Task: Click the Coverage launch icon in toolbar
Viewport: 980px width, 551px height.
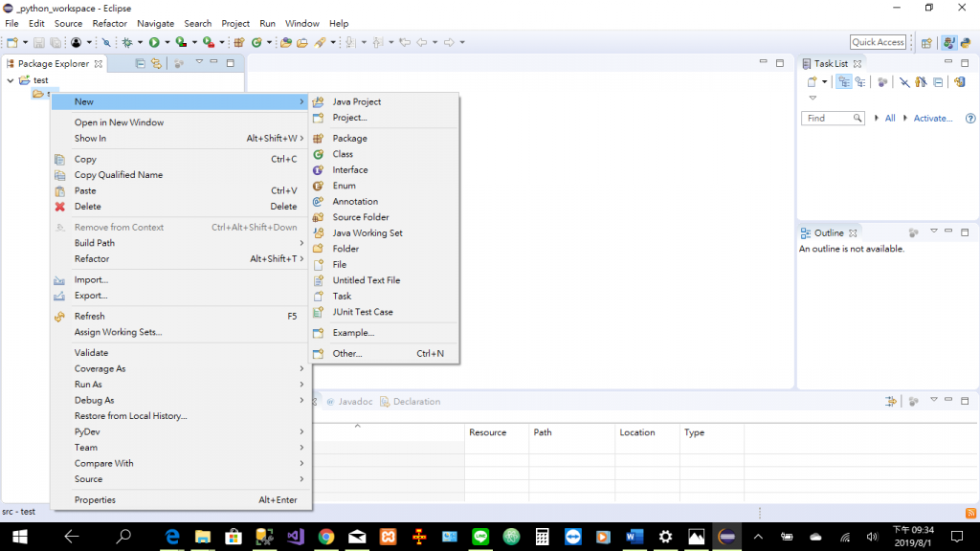Action: tap(181, 42)
